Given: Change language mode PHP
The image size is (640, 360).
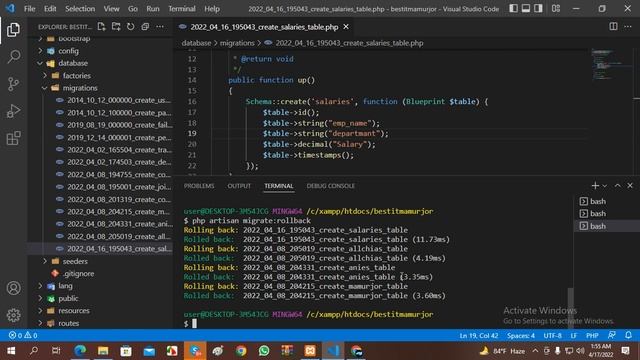Looking at the screenshot, I should 592,336.
